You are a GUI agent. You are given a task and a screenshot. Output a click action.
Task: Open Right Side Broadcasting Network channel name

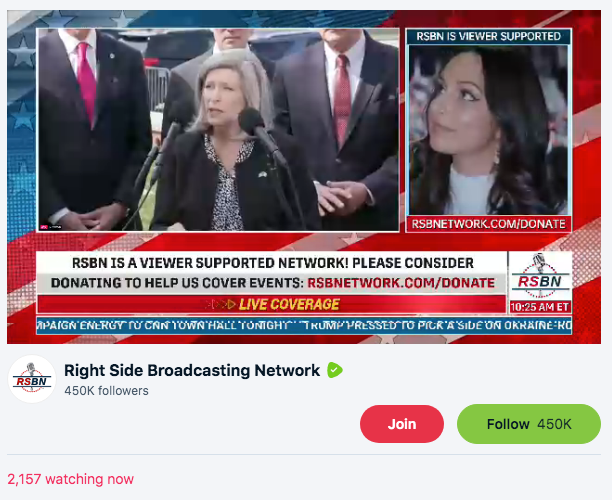click(x=192, y=370)
